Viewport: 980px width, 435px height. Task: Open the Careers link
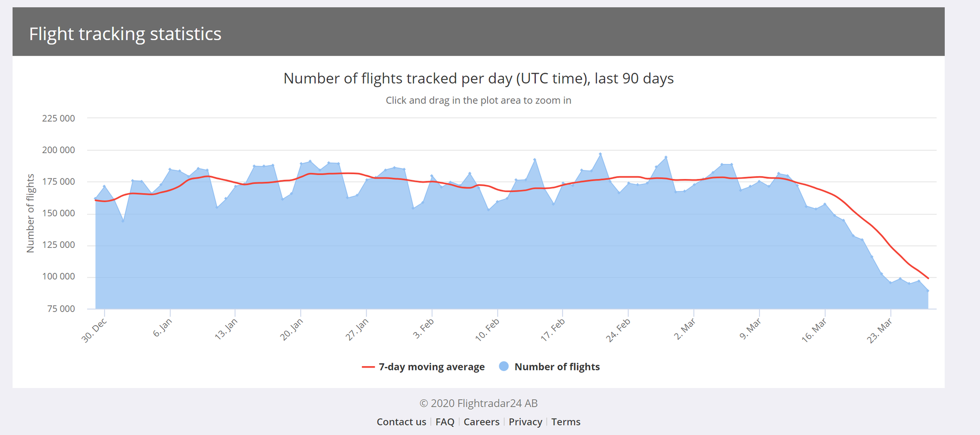click(x=481, y=422)
